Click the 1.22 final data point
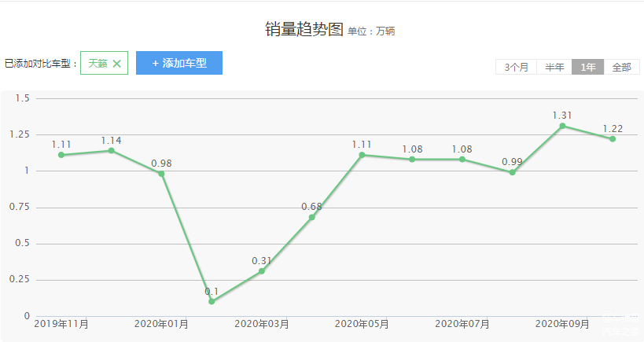Screen dimensions: 644x342 point(613,139)
